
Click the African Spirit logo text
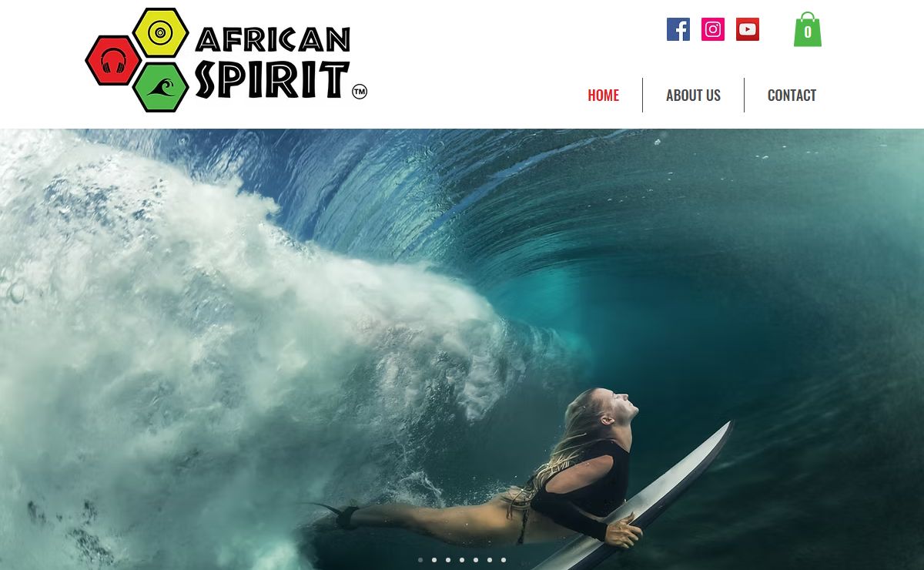(273, 62)
